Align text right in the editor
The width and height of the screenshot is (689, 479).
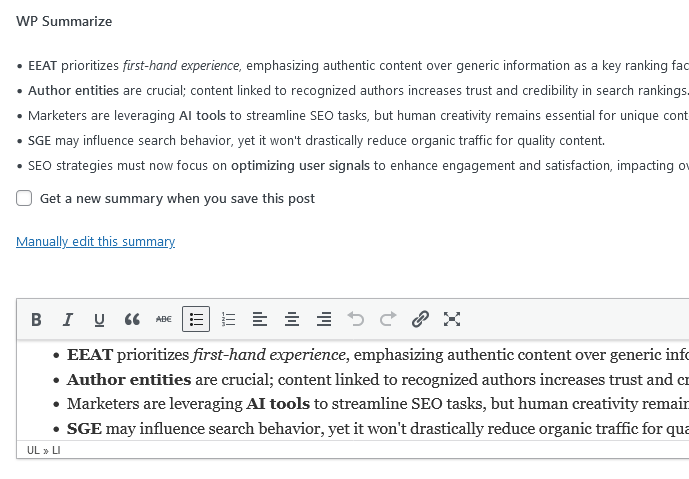324,319
